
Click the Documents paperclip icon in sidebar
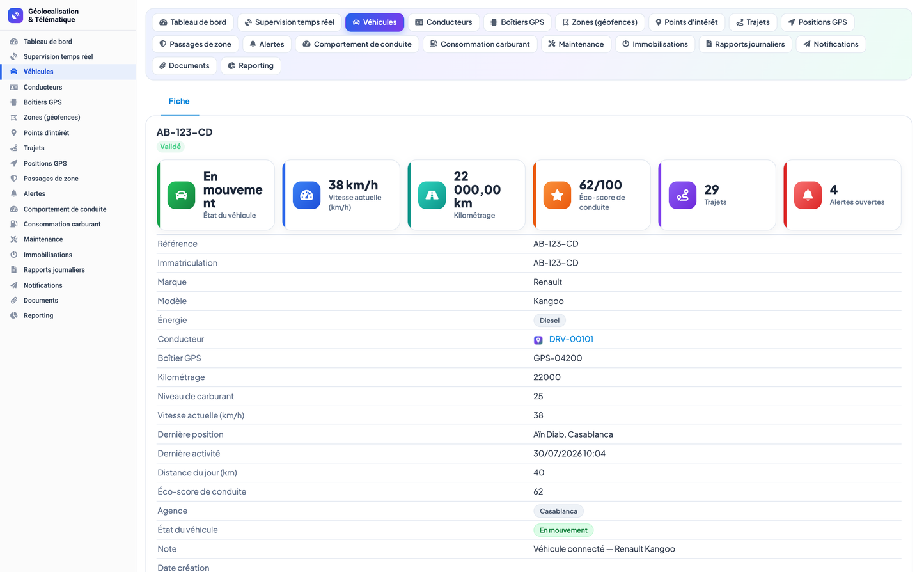(x=14, y=300)
